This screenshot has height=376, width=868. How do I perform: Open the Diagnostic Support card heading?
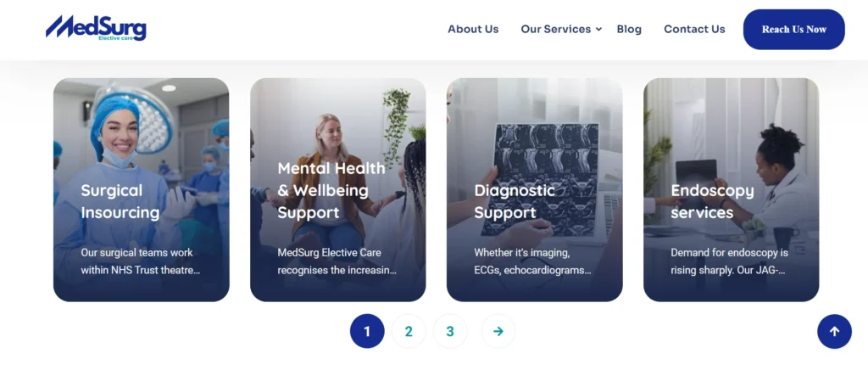pyautogui.click(x=515, y=201)
